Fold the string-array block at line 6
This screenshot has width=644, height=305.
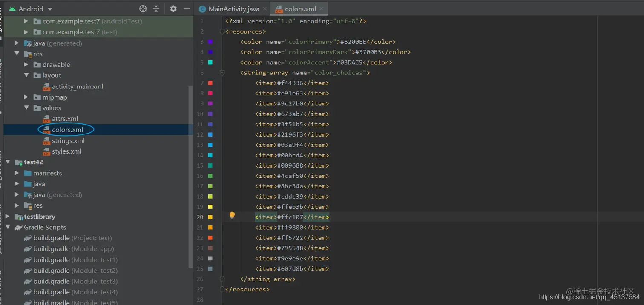tap(222, 73)
